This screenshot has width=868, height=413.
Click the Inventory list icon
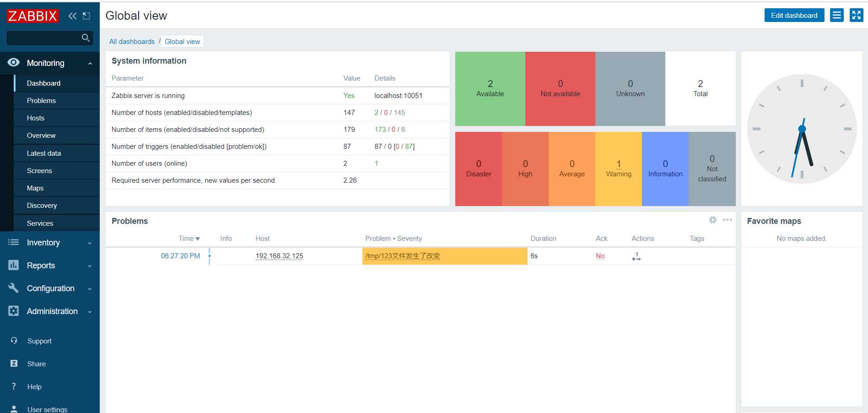click(x=14, y=242)
